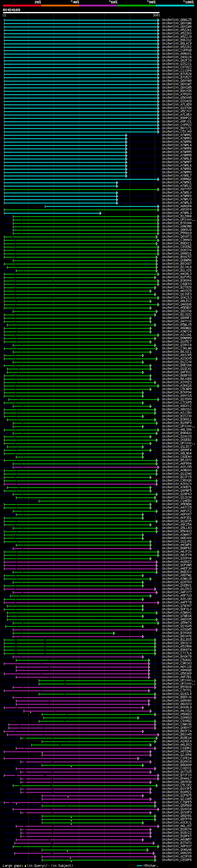Image resolution: width=197 pixels, height=868 pixels.
Task: Select the UniRef100_B1BE14 label
Action: (x=177, y=737)
